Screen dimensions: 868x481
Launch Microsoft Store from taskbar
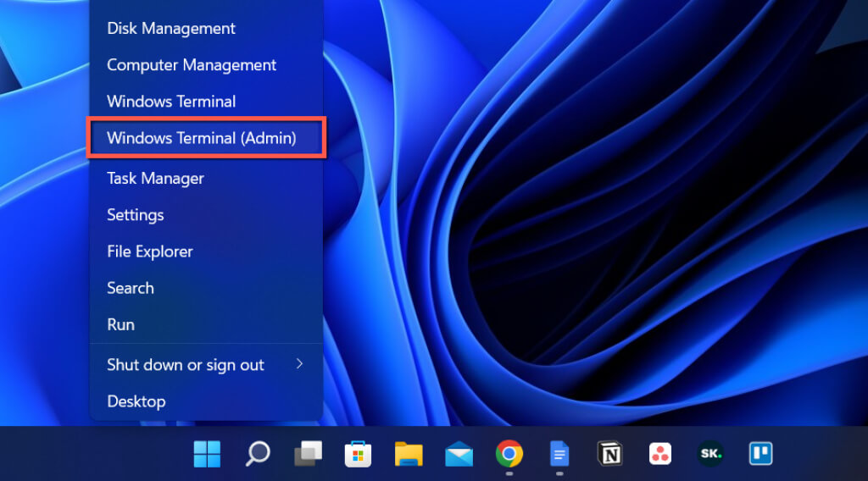359,454
